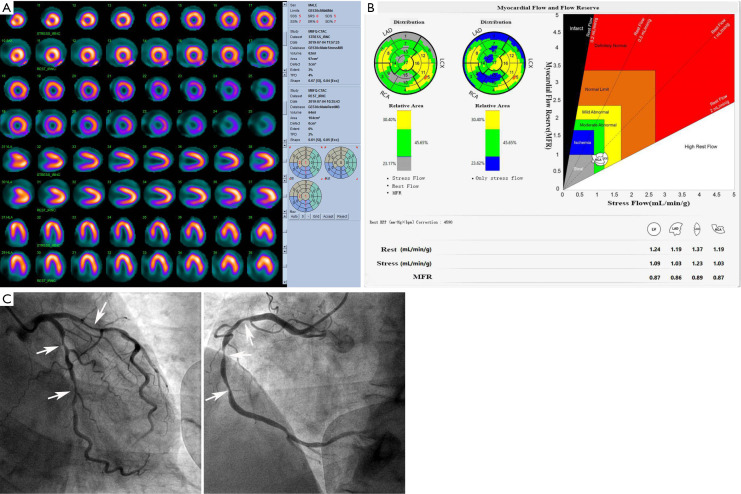Click the MFR value 0.89
The width and height of the screenshot is (741, 494).
click(x=697, y=277)
